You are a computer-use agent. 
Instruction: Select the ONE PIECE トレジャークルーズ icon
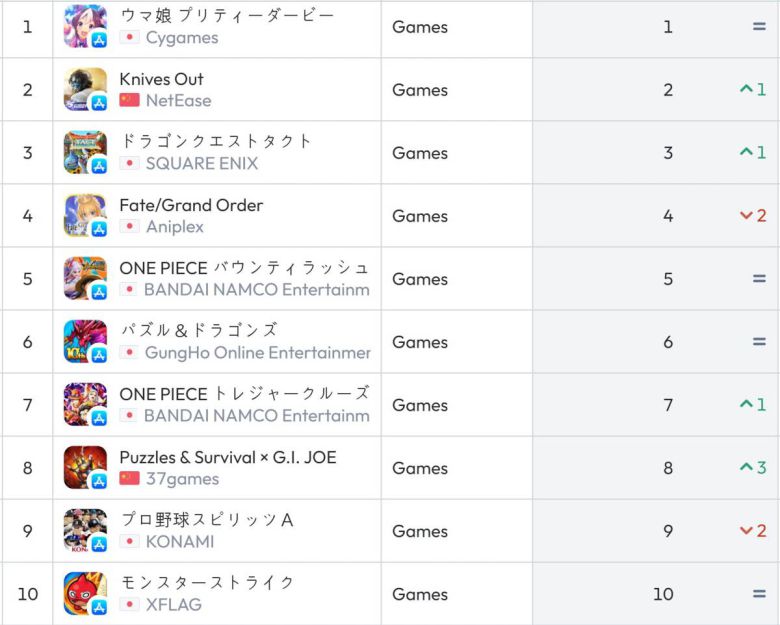click(85, 405)
